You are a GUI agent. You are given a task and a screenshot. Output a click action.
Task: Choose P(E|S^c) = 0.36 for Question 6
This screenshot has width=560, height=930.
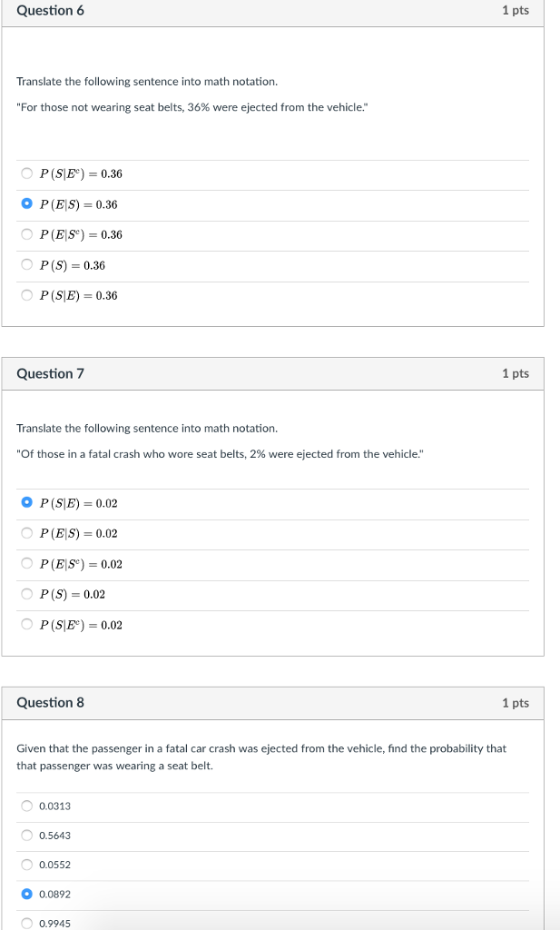coord(28,234)
